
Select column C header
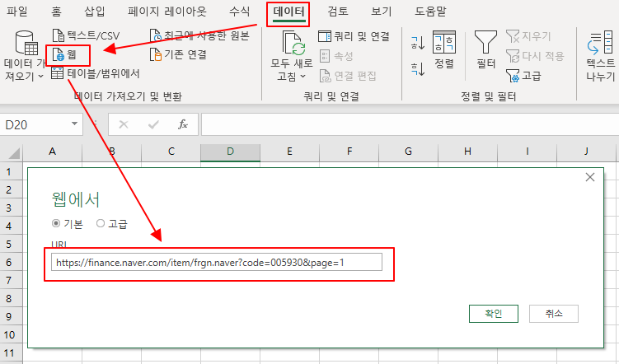pyautogui.click(x=171, y=152)
